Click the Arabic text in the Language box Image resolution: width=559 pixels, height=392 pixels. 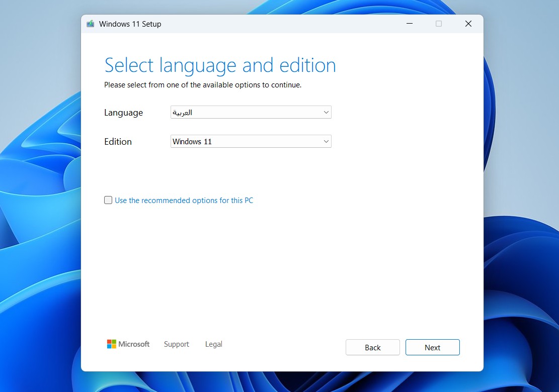pyautogui.click(x=183, y=113)
